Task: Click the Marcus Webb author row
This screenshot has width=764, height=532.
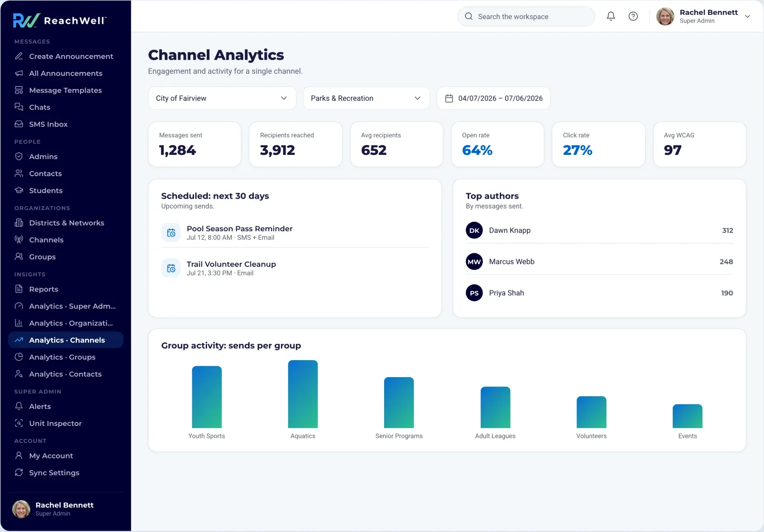Action: 599,262
